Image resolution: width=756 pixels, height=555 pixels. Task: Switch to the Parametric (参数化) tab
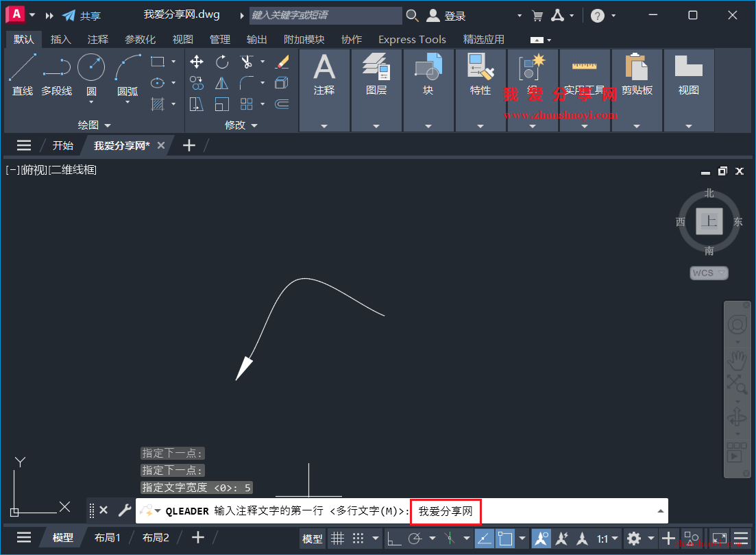(140, 40)
